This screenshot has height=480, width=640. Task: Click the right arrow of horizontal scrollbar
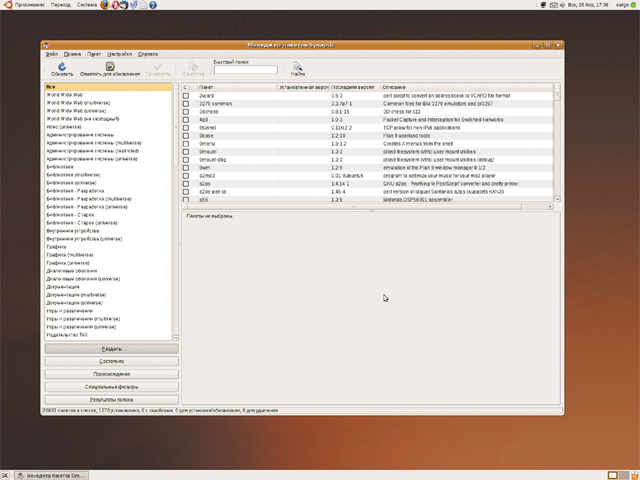[550, 207]
